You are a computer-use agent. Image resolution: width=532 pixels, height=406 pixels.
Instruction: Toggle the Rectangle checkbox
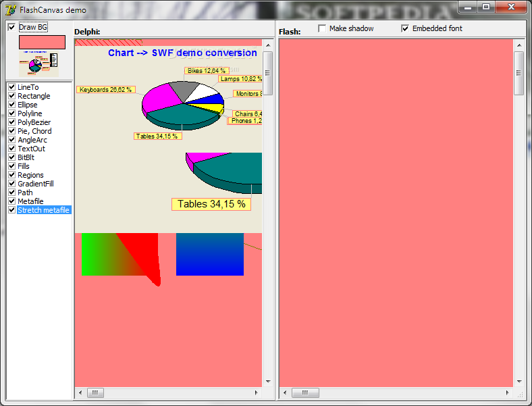12,96
